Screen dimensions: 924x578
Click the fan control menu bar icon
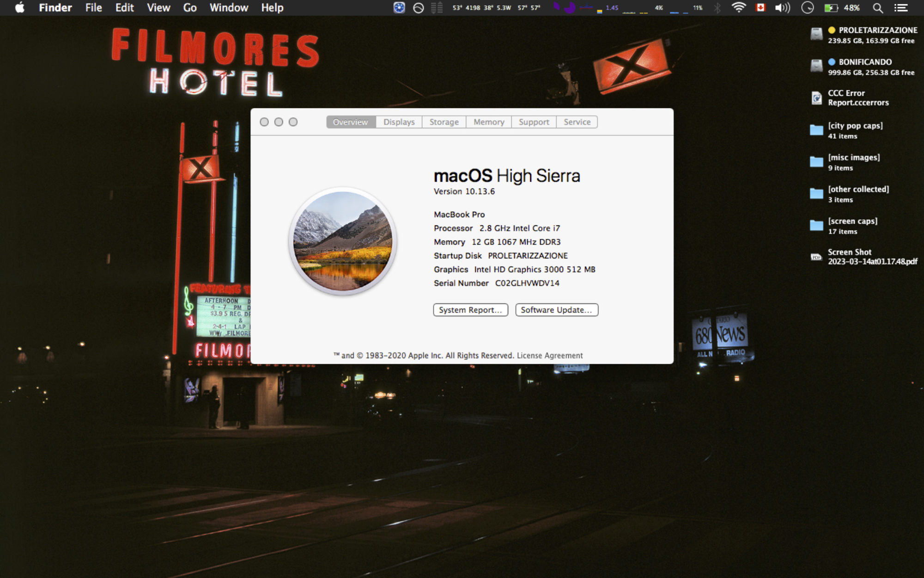pos(399,7)
